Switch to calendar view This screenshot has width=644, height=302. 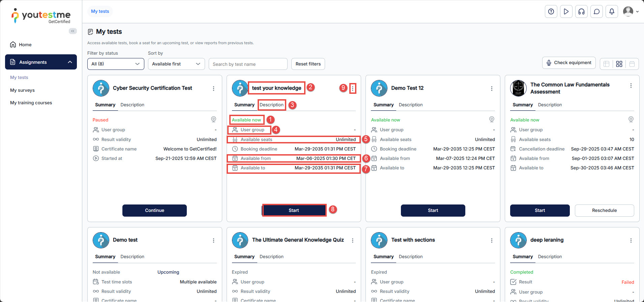632,64
